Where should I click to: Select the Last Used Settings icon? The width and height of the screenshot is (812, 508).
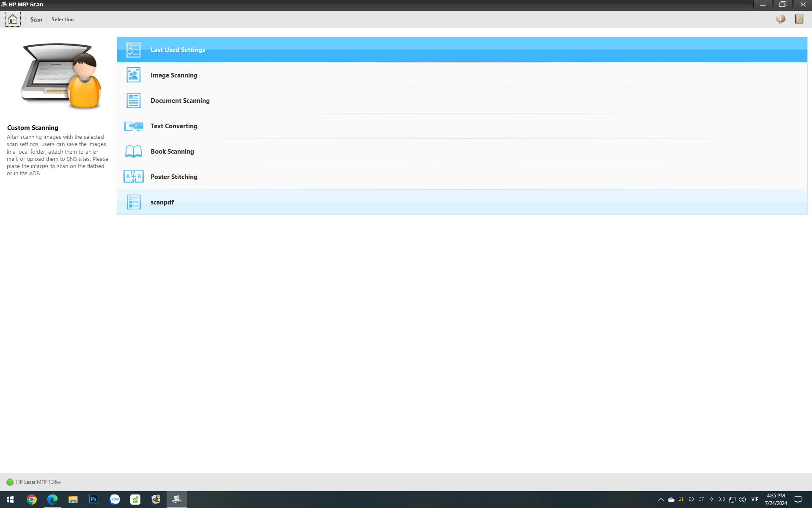coord(133,50)
